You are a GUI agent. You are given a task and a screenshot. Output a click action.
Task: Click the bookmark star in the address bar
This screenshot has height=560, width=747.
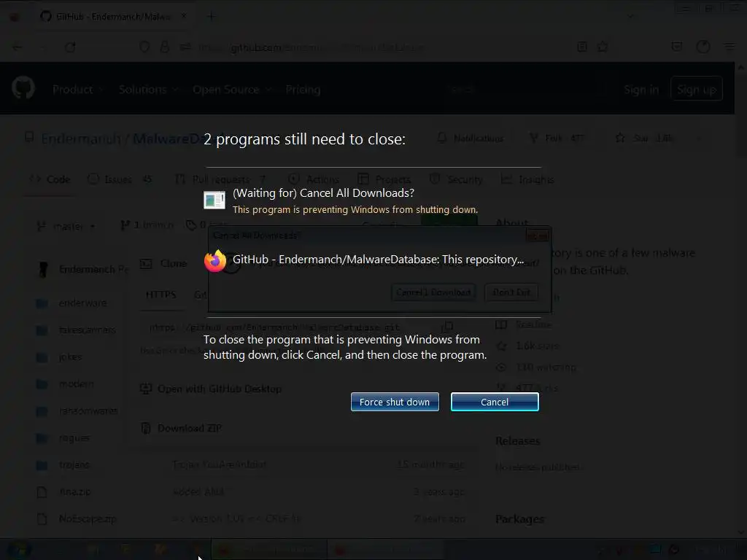[603, 47]
